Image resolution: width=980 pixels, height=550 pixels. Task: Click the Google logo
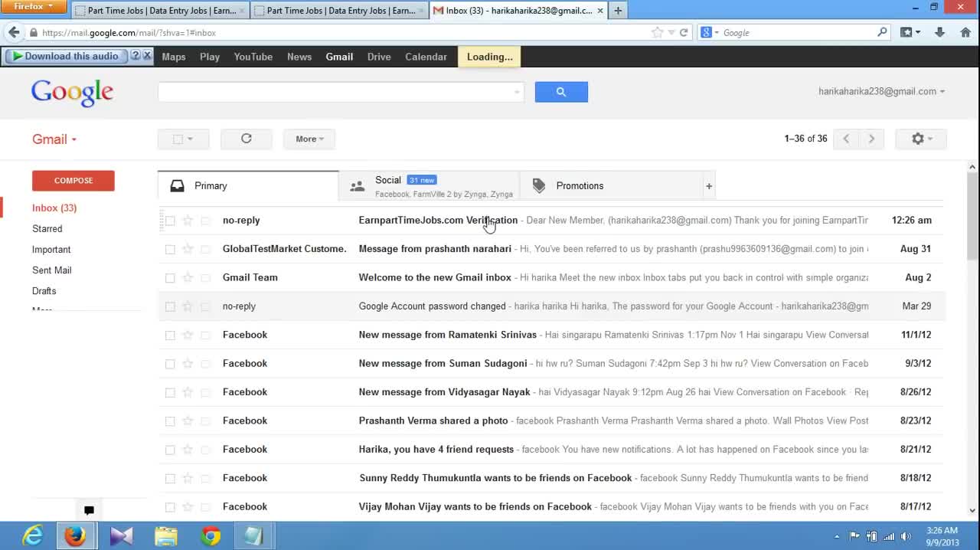[73, 93]
